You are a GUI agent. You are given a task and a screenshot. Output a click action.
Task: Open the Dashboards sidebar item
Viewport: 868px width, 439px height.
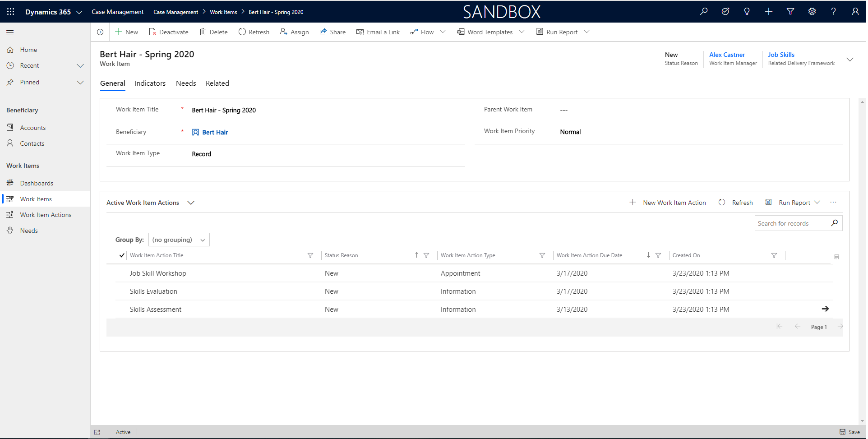pyautogui.click(x=36, y=183)
